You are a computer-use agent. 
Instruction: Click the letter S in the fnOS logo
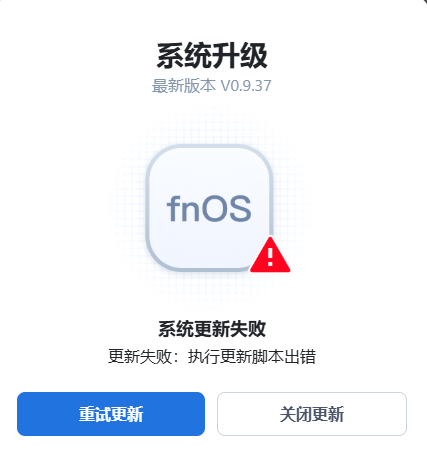coord(241,209)
